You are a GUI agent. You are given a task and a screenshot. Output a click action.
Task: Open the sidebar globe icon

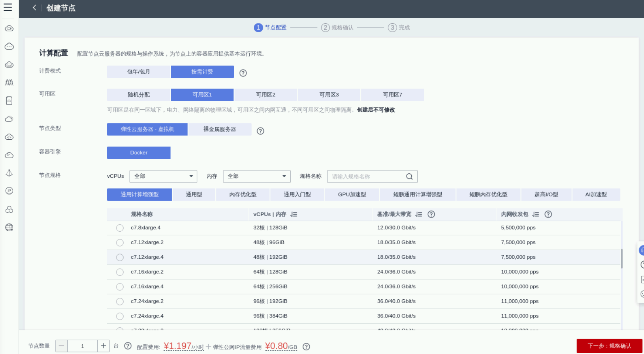click(x=9, y=227)
